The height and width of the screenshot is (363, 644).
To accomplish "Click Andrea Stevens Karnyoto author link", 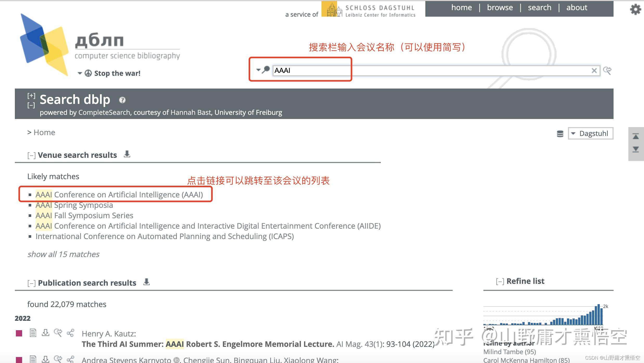I will pos(126,360).
